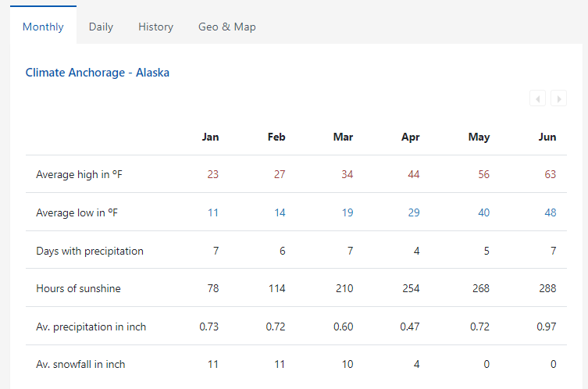588x389 pixels.
Task: Click the Av. precipitation in inch row label
Action: (x=91, y=327)
